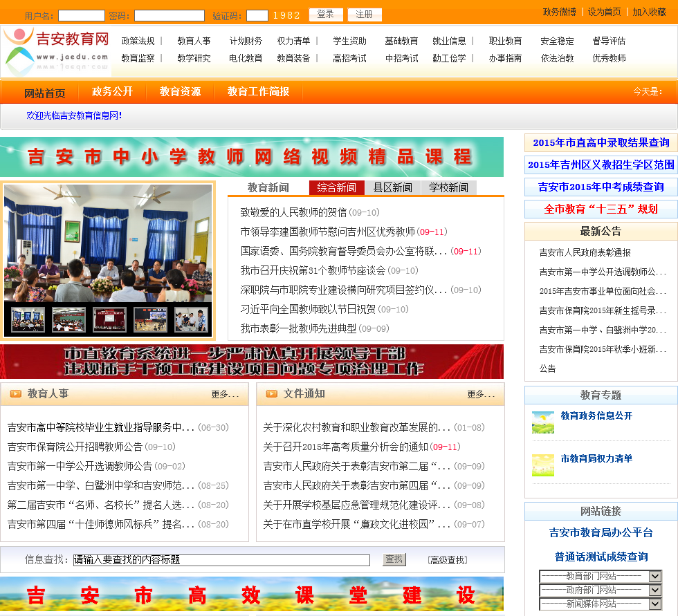Open the 普通话测试成绩查询 link
The image size is (678, 616).
point(601,557)
